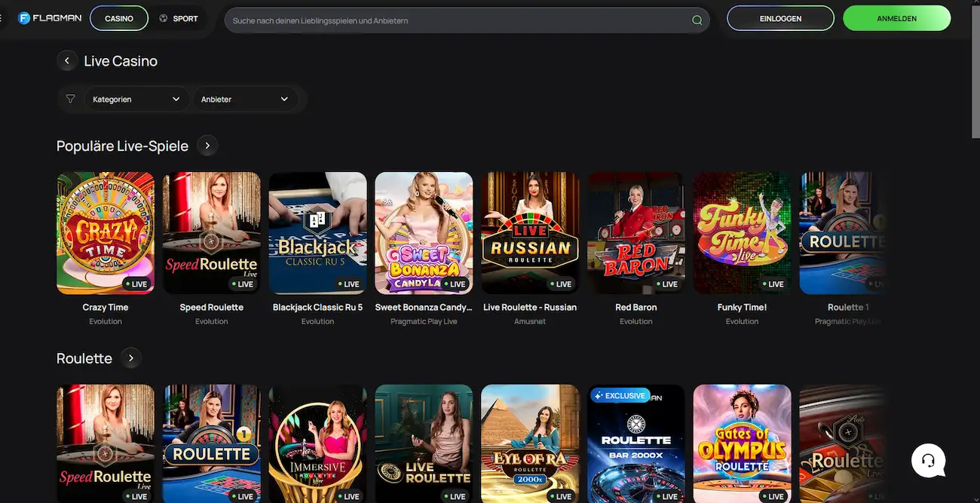The image size is (980, 503).
Task: Click the search magnifier icon
Action: pyautogui.click(x=697, y=20)
